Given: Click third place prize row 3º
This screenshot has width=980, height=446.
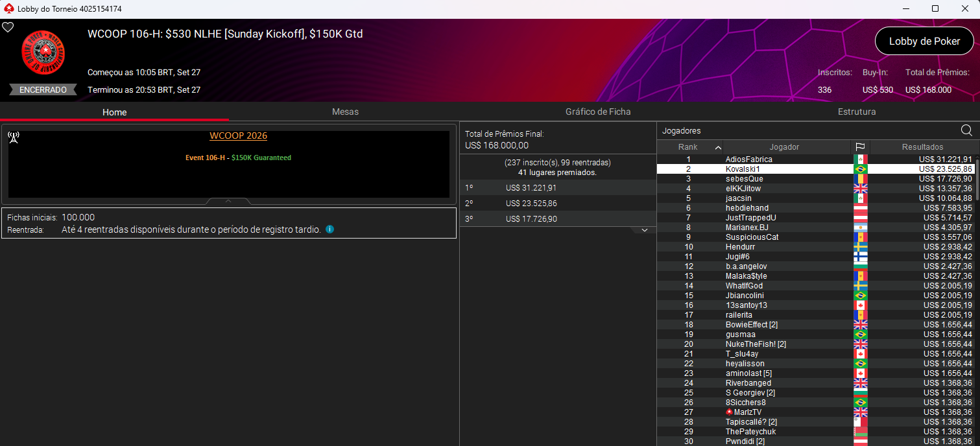Looking at the screenshot, I should click(x=558, y=219).
